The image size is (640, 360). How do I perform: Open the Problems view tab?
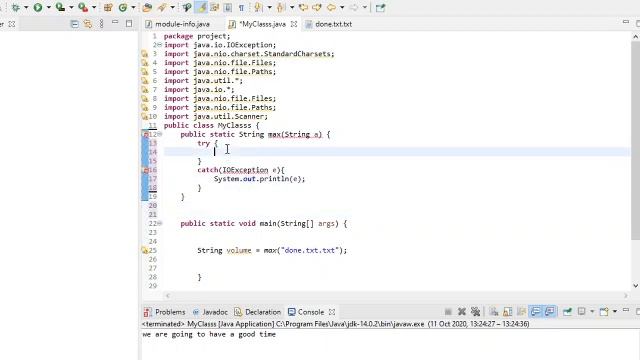click(164, 312)
